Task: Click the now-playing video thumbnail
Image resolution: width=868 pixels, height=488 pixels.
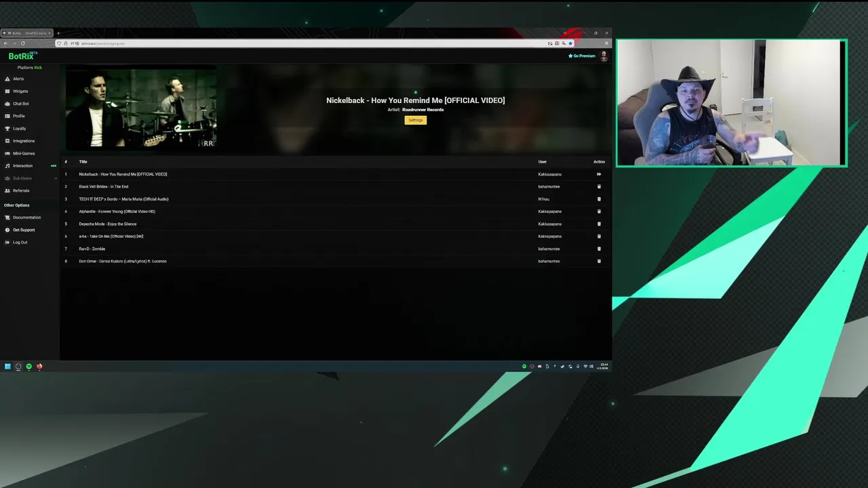Action: pos(141,107)
